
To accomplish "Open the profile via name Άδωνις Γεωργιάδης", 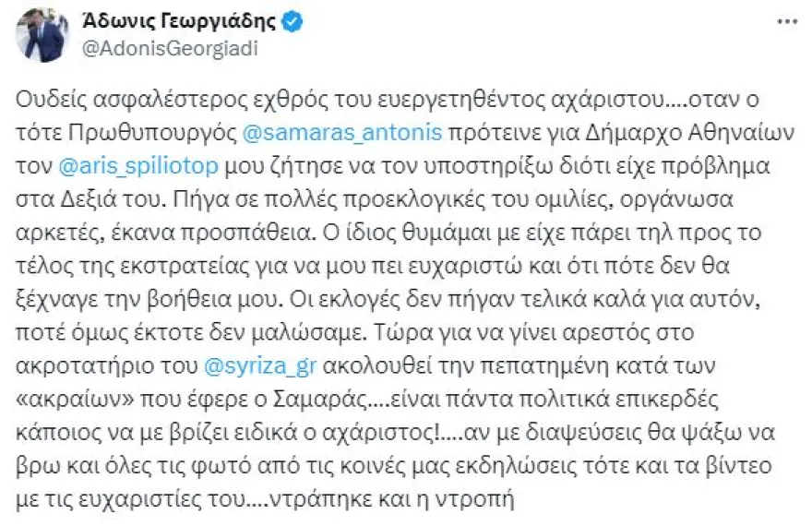I will [179, 21].
